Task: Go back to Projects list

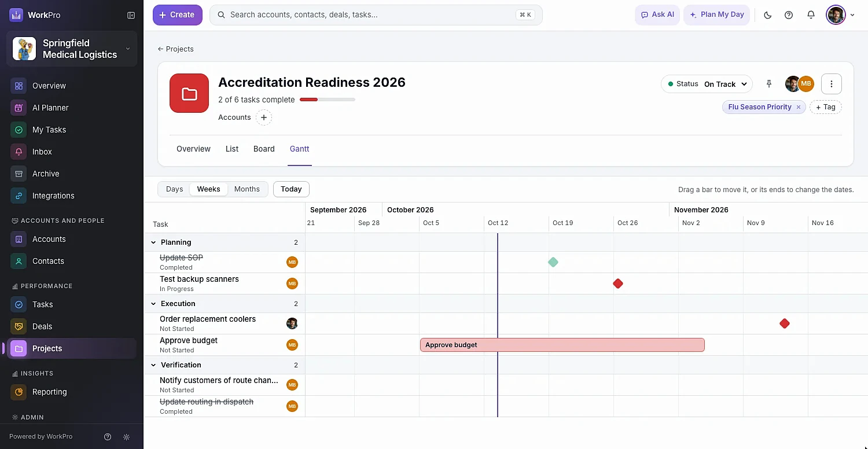Action: tap(176, 49)
